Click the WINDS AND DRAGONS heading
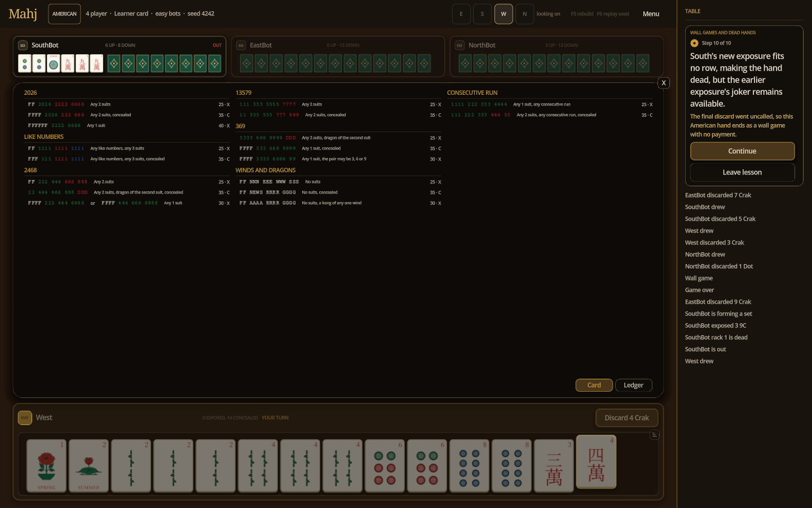 pos(266,170)
